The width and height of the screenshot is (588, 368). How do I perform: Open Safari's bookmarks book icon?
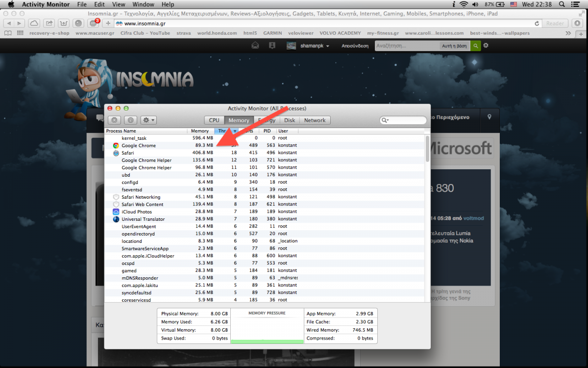pyautogui.click(x=8, y=33)
